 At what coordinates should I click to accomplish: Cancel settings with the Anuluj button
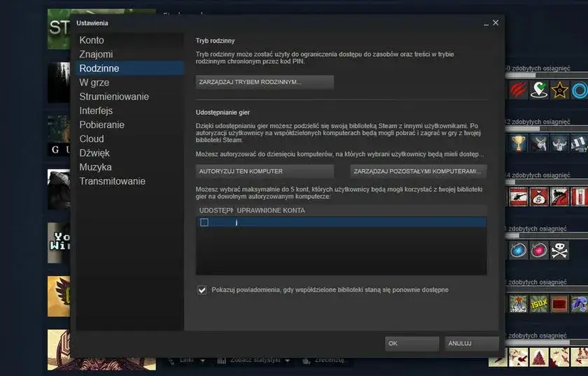click(x=472, y=343)
